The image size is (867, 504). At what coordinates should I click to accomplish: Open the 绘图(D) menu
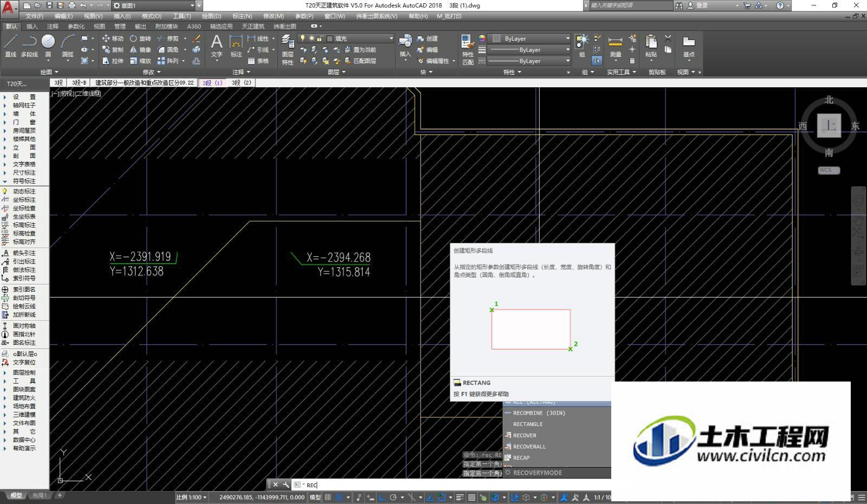pyautogui.click(x=211, y=16)
